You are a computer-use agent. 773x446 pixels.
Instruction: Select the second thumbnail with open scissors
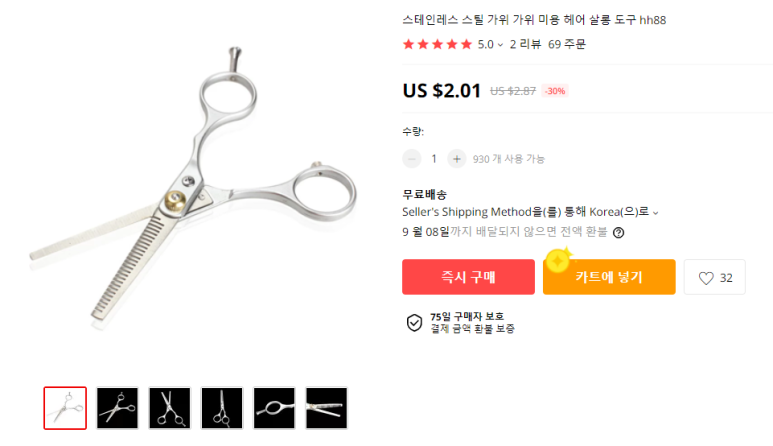[x=117, y=408]
